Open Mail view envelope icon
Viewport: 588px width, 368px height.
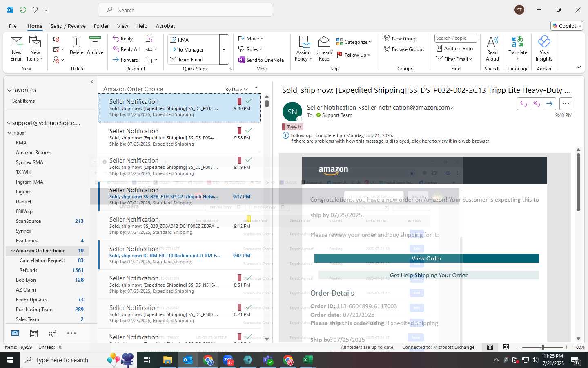point(15,333)
